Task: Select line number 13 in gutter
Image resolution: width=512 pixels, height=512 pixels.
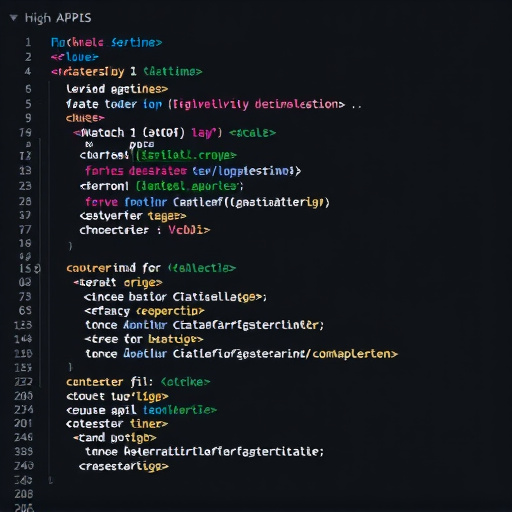Action: pyautogui.click(x=25, y=170)
